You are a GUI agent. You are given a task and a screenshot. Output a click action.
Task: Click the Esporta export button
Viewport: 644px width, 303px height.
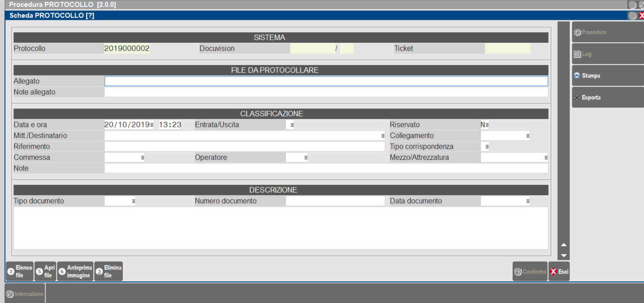607,97
